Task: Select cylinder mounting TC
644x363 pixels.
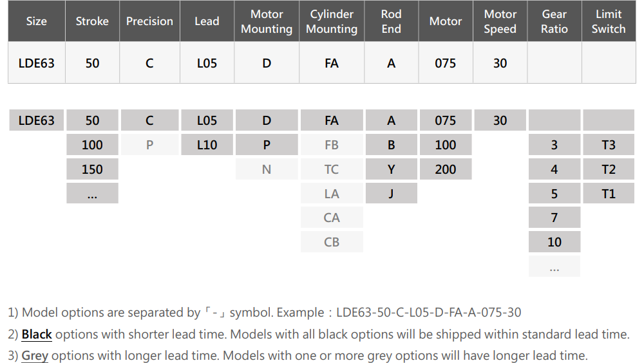Action: pyautogui.click(x=332, y=169)
